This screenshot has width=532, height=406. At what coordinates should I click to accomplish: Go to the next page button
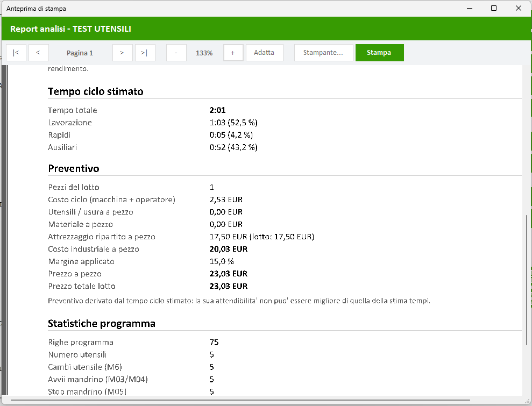click(x=122, y=53)
